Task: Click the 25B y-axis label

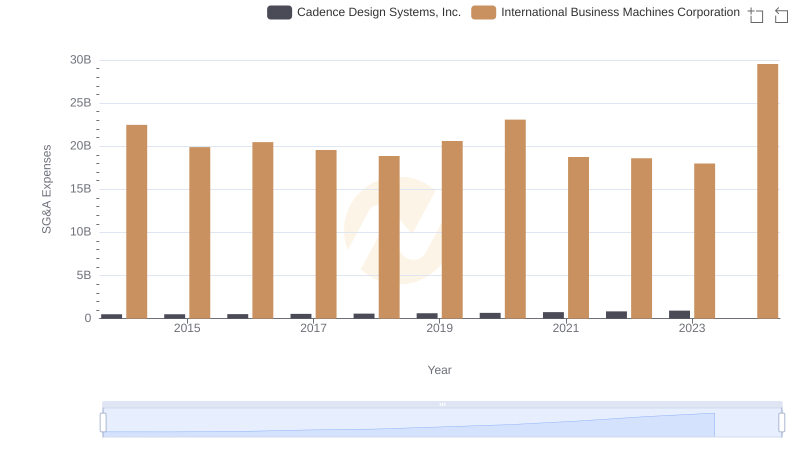Action: [81, 103]
